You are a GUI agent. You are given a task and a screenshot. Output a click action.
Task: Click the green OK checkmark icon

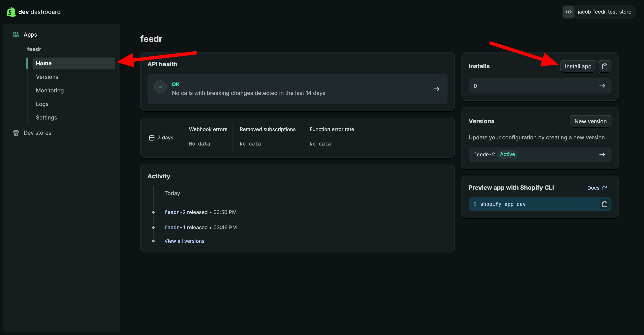[161, 87]
